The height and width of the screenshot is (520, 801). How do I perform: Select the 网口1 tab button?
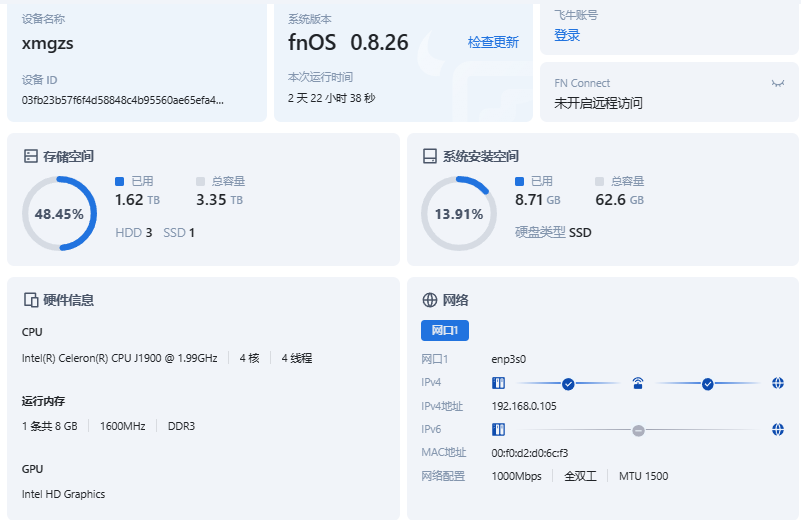coord(444,330)
